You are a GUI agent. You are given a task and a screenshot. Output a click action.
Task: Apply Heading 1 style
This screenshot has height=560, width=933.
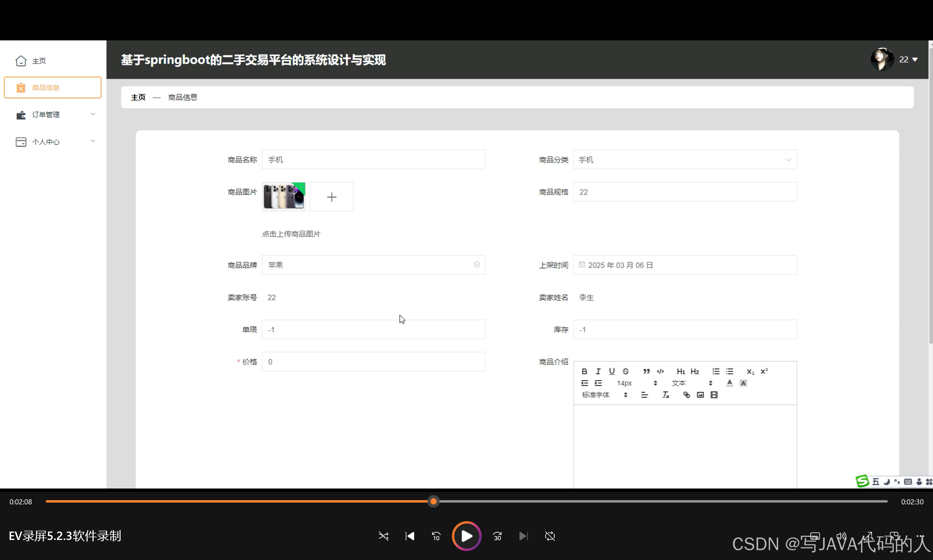tap(681, 371)
